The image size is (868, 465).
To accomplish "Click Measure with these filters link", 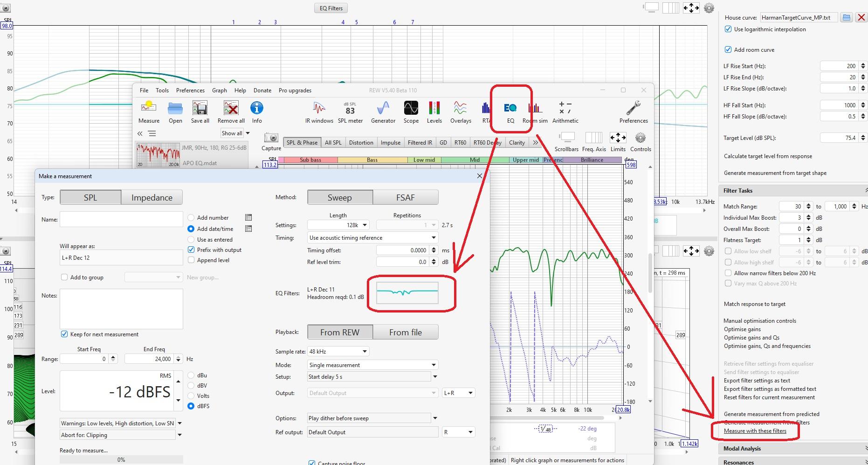I will click(x=755, y=431).
